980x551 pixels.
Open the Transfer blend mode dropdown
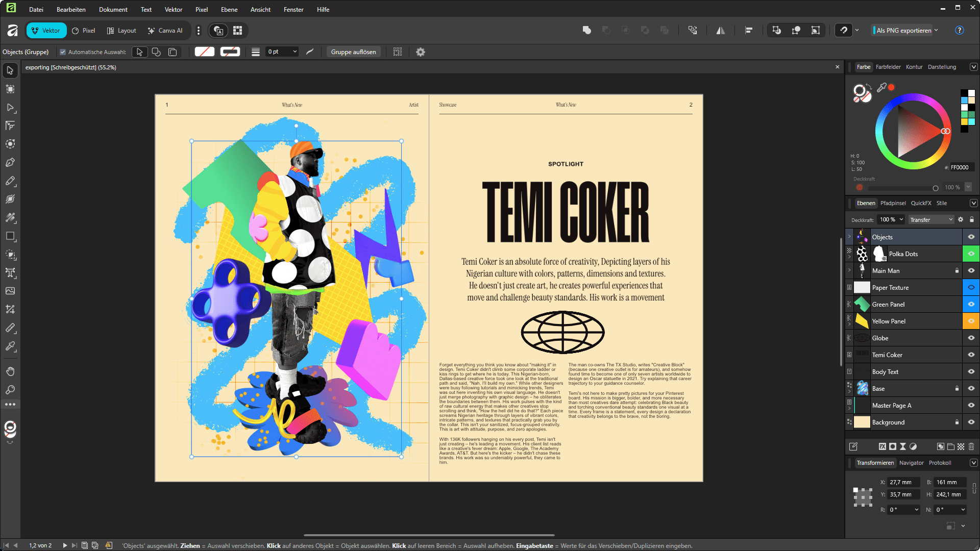coord(931,219)
